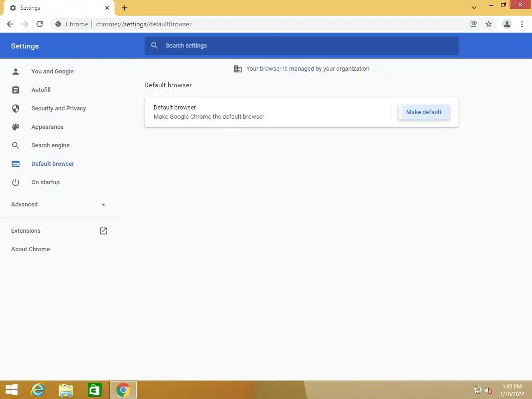The height and width of the screenshot is (399, 532).
Task: Select Default browser in sidebar
Action: click(x=53, y=164)
